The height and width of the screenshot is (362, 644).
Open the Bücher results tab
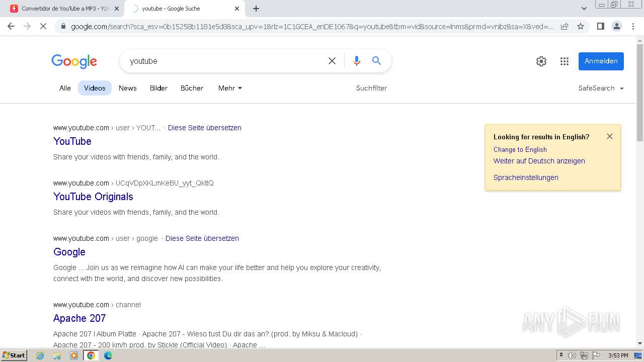(x=192, y=88)
